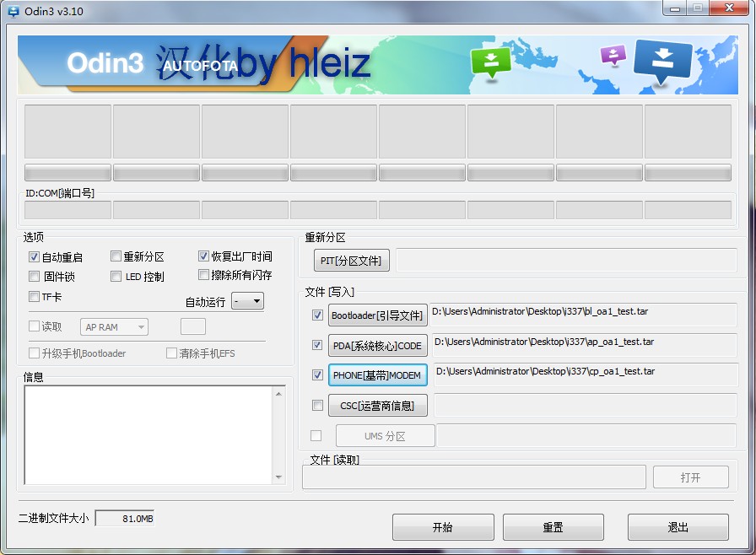Click the bl_oa1_test.tar path field
The image size is (756, 555).
(584, 314)
